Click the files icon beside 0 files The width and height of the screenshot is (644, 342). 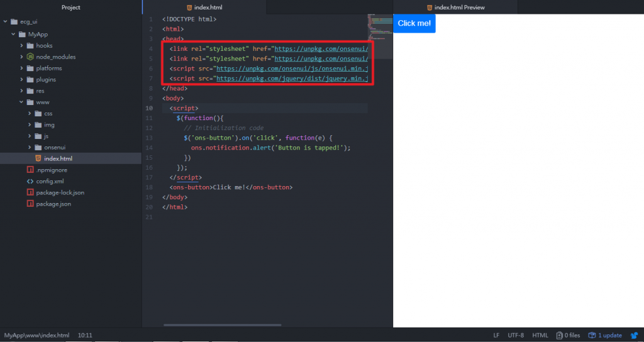pyautogui.click(x=559, y=336)
